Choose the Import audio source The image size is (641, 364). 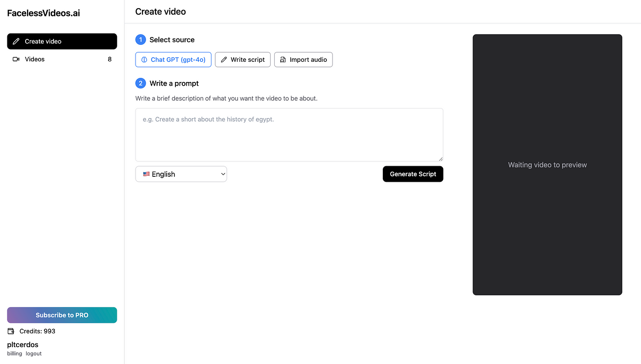click(x=303, y=60)
